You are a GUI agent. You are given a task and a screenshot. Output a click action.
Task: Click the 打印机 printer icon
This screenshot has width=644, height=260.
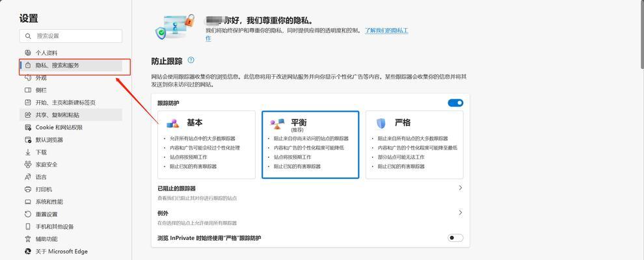tap(28, 189)
